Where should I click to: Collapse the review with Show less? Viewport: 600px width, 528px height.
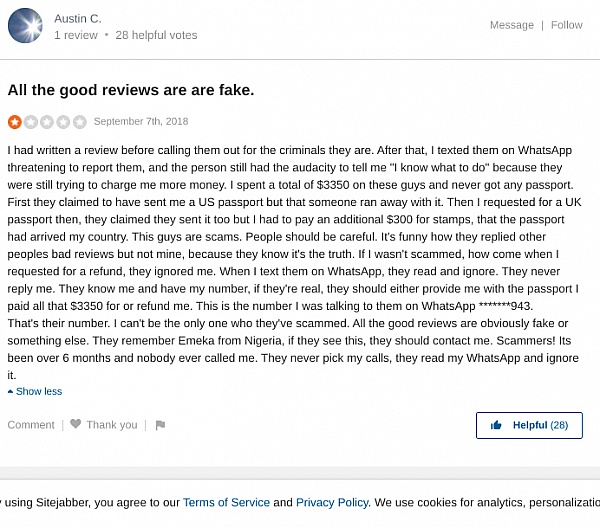click(38, 391)
